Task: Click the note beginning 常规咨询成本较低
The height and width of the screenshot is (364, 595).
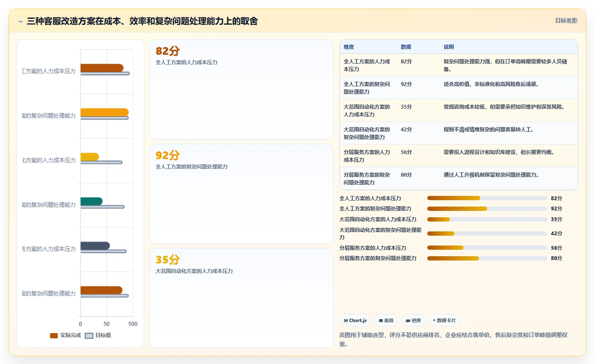Action: [x=504, y=107]
